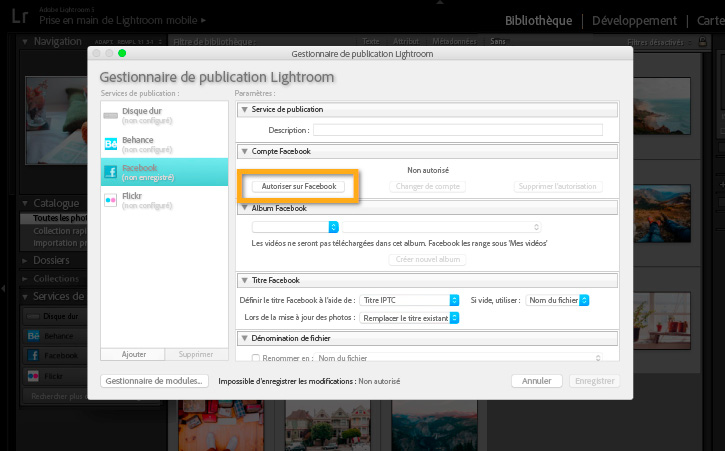Viewport: 725px width, 451px height.
Task: Open the Renommer en template dropdown
Action: pyautogui.click(x=458, y=358)
